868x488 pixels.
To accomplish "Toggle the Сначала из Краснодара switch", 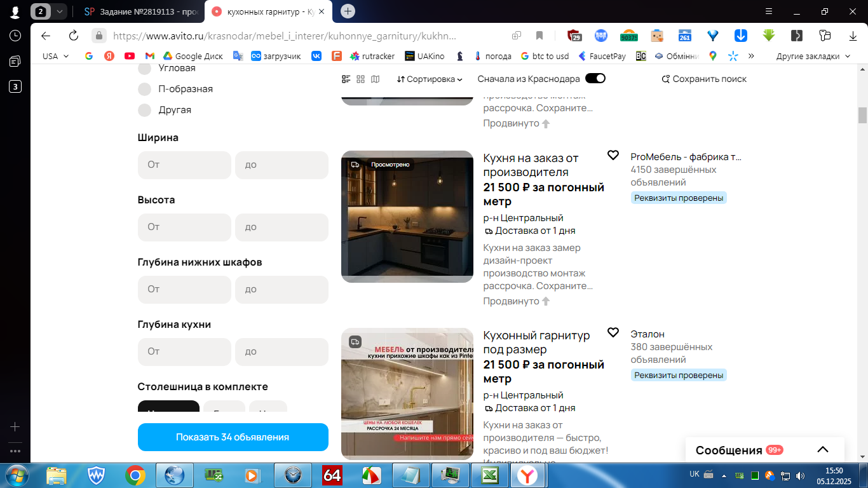I will [x=595, y=79].
